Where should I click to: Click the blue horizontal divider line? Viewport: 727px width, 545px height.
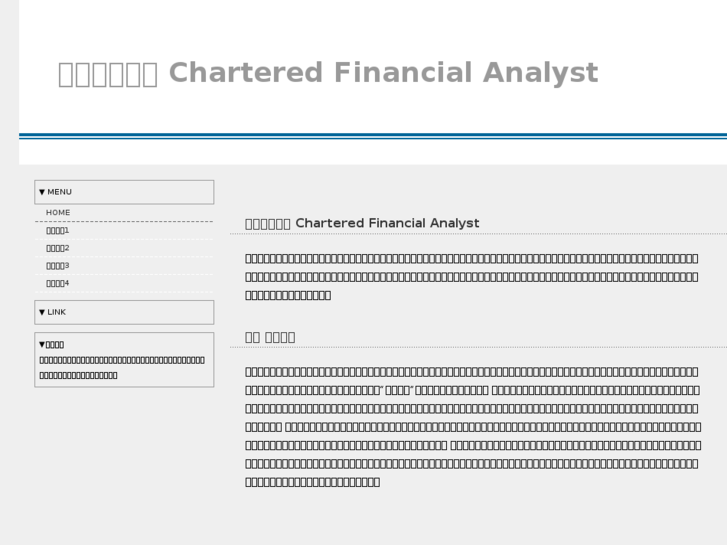(x=373, y=136)
